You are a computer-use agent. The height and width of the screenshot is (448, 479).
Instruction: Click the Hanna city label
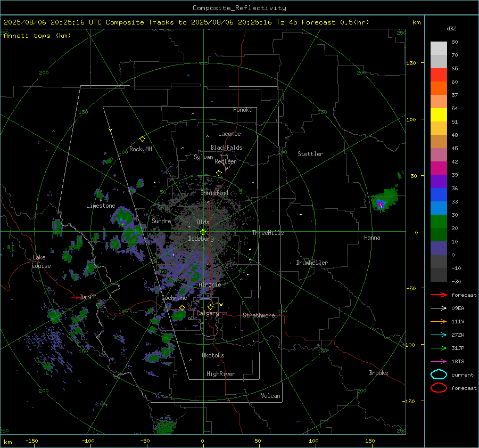pyautogui.click(x=372, y=238)
